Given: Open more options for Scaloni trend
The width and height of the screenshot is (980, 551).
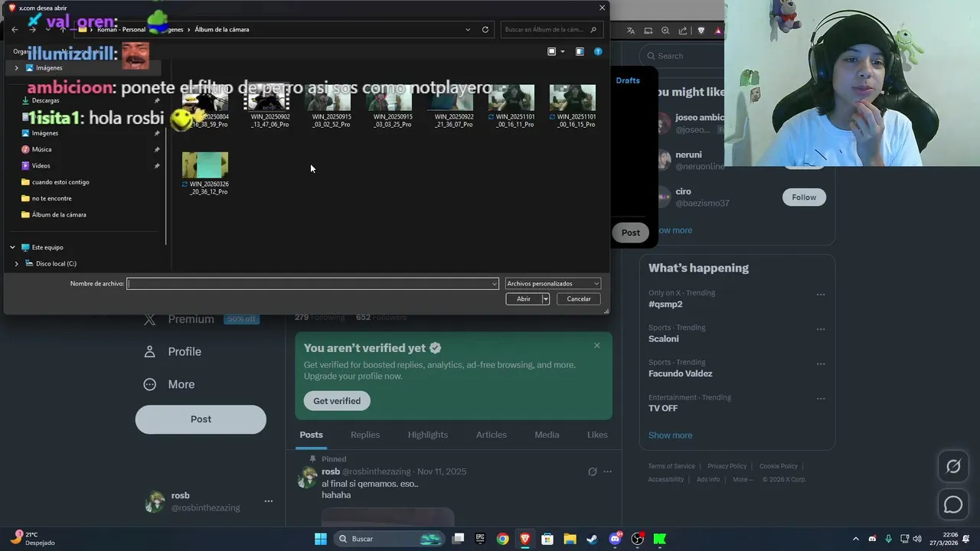Looking at the screenshot, I should tap(821, 329).
